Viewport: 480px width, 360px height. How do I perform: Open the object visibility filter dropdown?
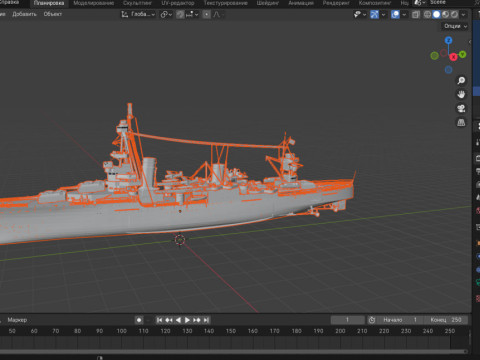click(x=360, y=14)
